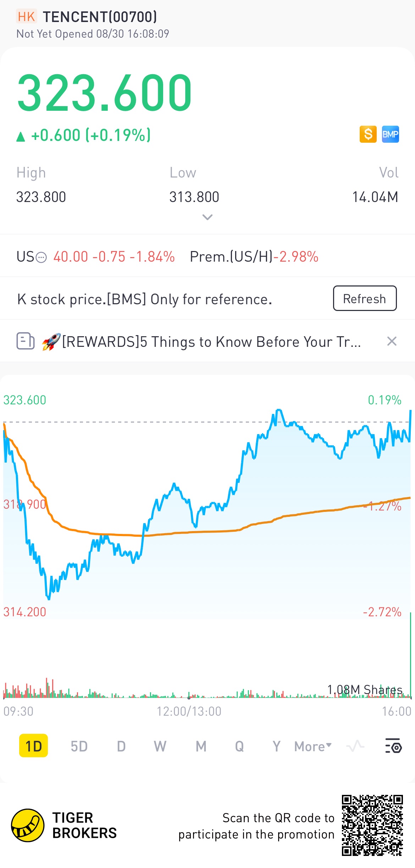
Task: Tap the blue BMP badge icon
Action: 390,134
